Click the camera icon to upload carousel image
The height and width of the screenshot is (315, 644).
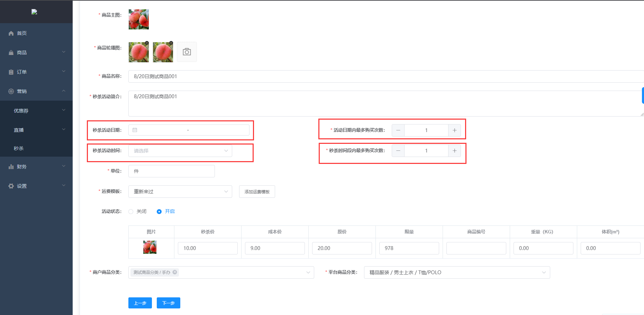(x=187, y=52)
